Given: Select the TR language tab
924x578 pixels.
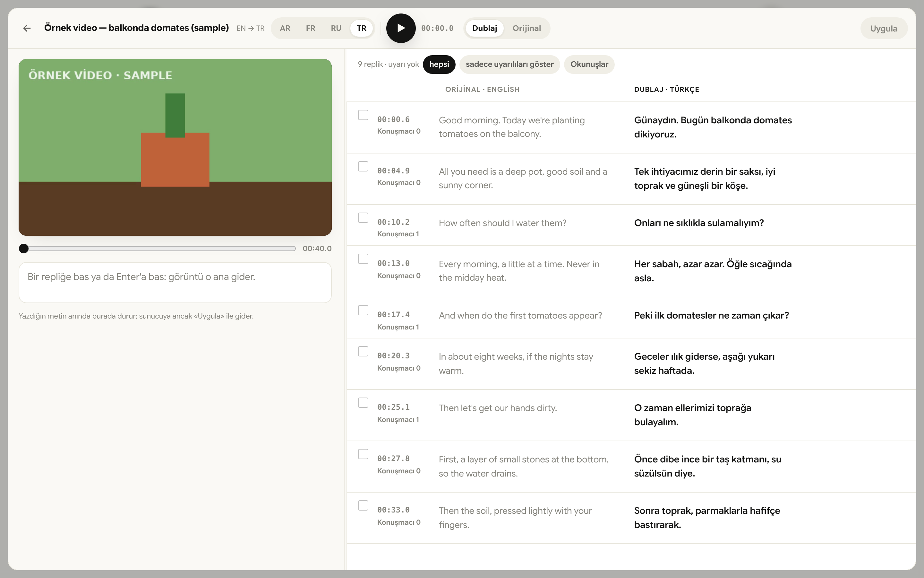Looking at the screenshot, I should 362,28.
